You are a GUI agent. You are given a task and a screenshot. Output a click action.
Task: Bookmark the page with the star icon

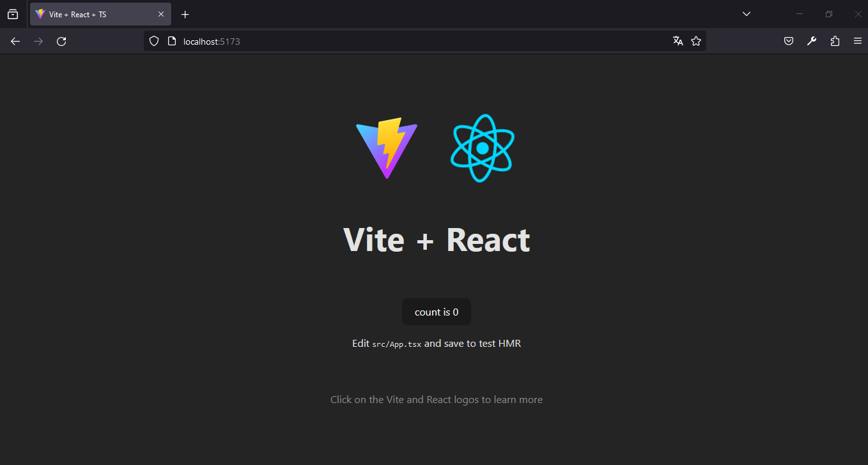click(x=696, y=40)
